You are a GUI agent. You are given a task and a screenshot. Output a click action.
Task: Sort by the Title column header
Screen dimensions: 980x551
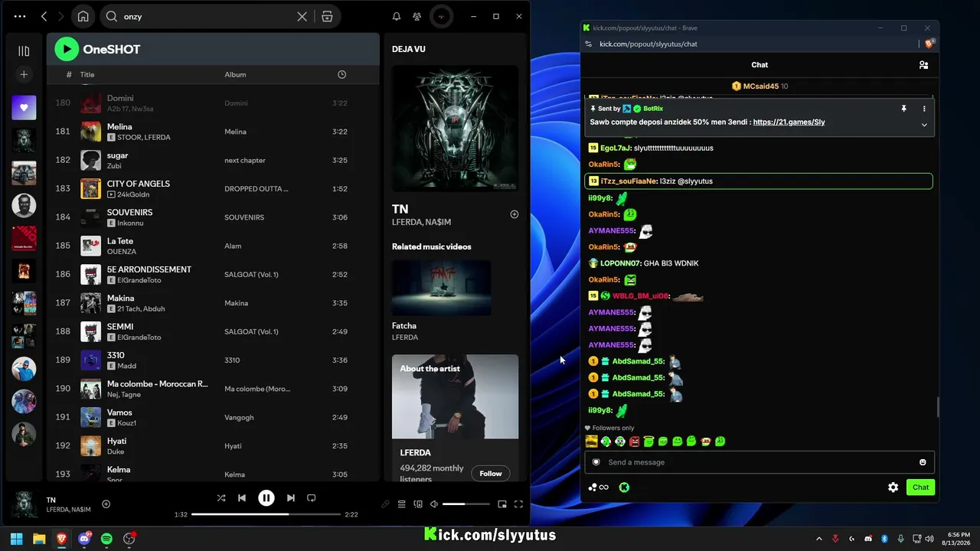click(x=87, y=74)
